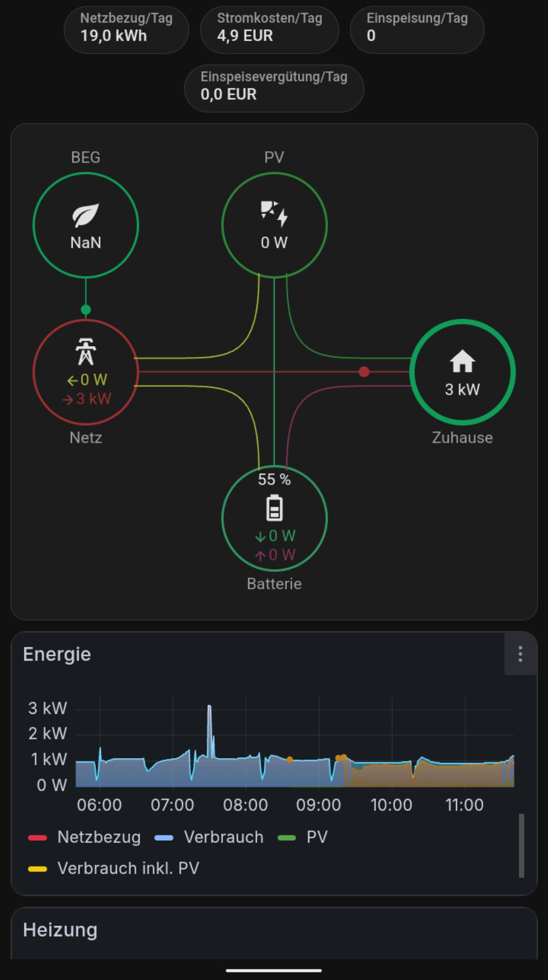Toggle the Verbrauch legend series
Image resolution: width=548 pixels, height=980 pixels.
pos(209,837)
